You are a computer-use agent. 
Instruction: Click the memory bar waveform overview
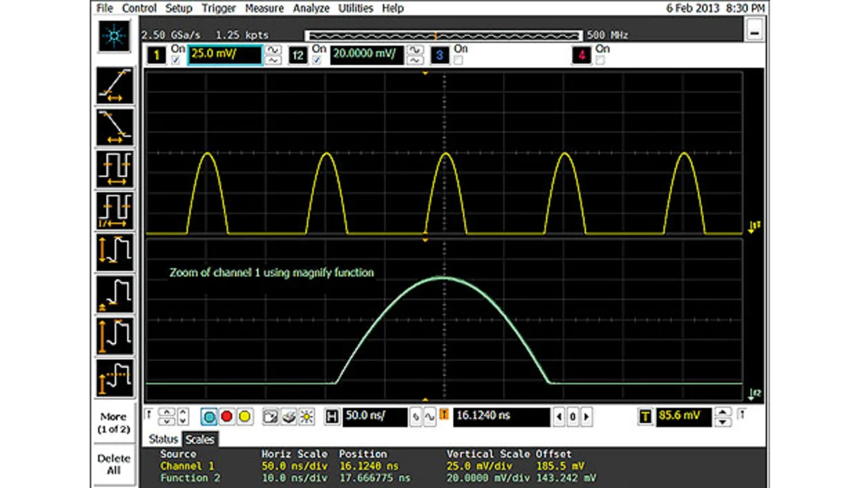point(443,35)
